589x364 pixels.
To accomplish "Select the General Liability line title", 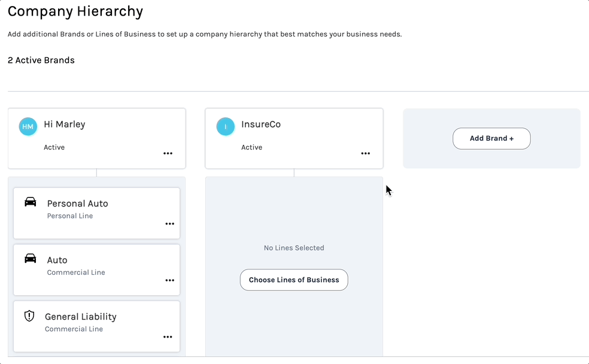I will pos(81,317).
